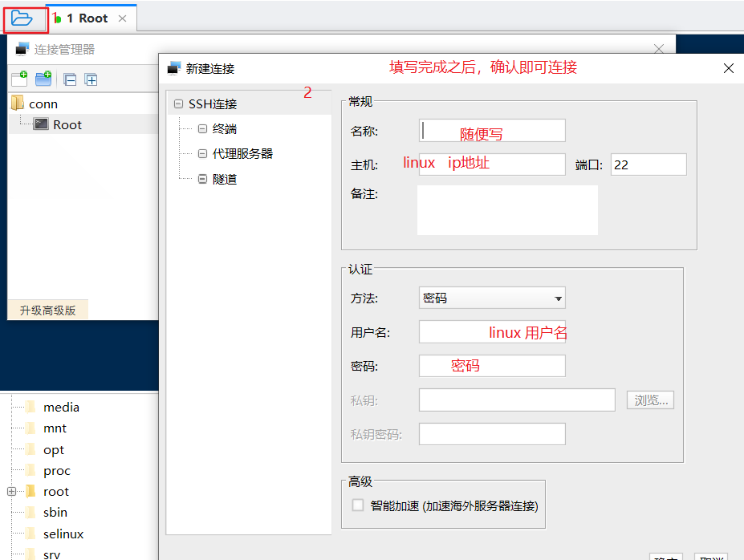Enable the 智能加速 checkbox
The width and height of the screenshot is (744, 560).
click(357, 505)
